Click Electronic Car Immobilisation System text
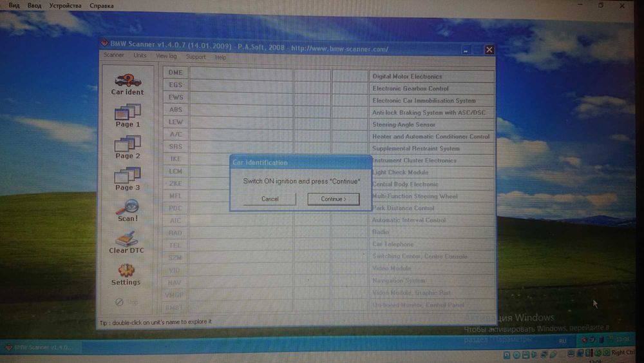Screen dimensions: 644x363 pyautogui.click(x=424, y=101)
